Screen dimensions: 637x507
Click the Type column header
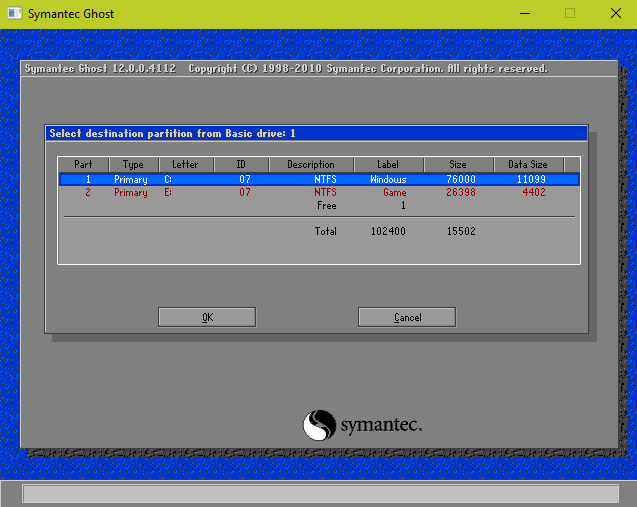133,165
